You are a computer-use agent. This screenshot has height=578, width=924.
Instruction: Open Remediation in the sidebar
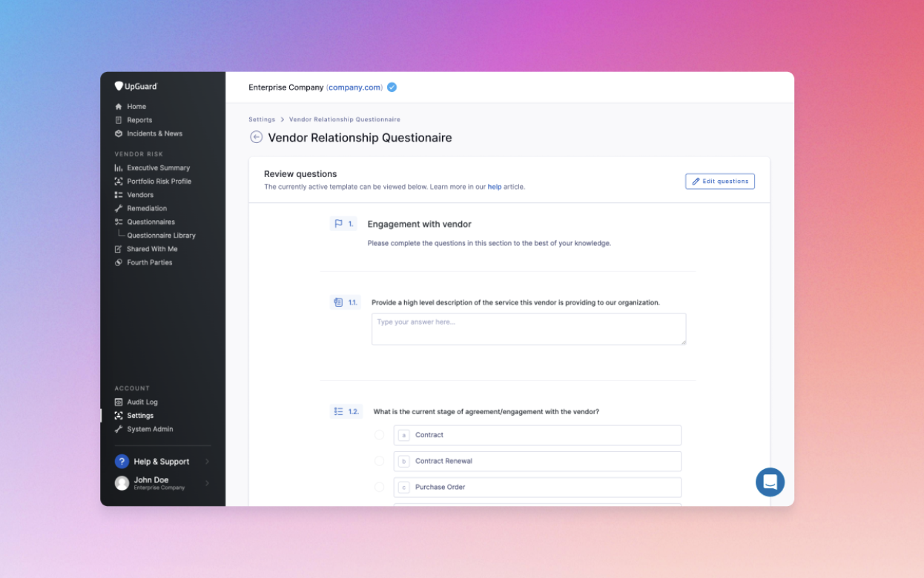tap(147, 208)
